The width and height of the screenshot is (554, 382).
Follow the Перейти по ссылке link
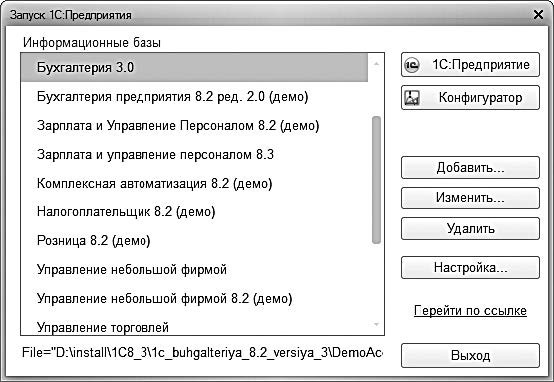click(470, 311)
